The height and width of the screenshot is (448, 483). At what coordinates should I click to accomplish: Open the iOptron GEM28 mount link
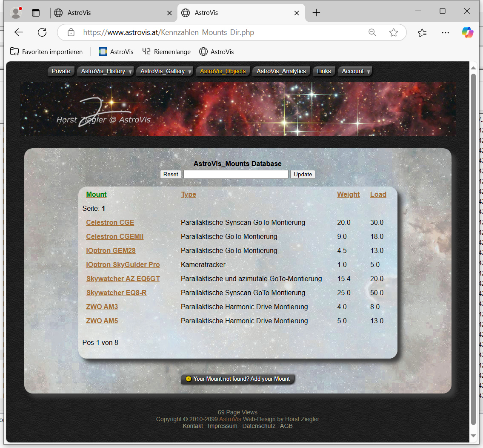[x=111, y=250]
